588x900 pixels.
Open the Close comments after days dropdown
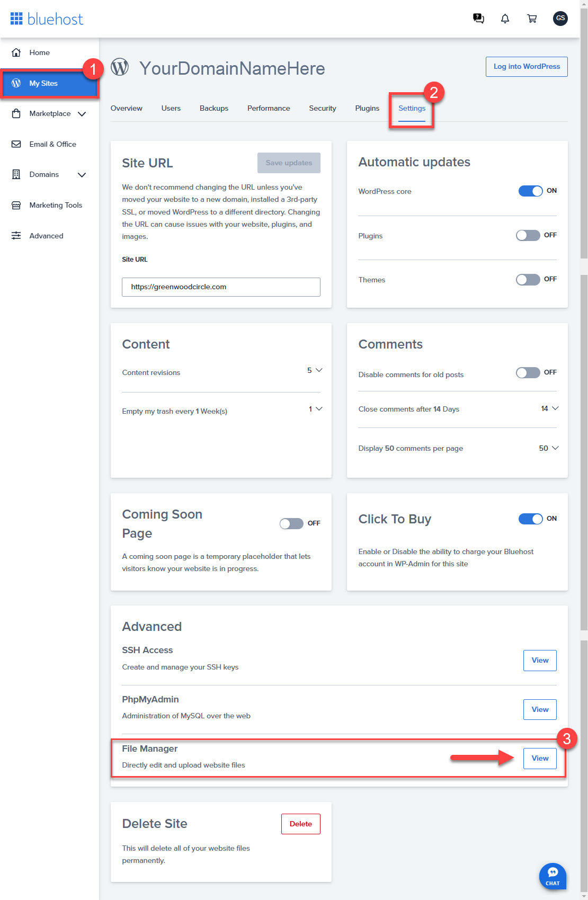pyautogui.click(x=550, y=408)
